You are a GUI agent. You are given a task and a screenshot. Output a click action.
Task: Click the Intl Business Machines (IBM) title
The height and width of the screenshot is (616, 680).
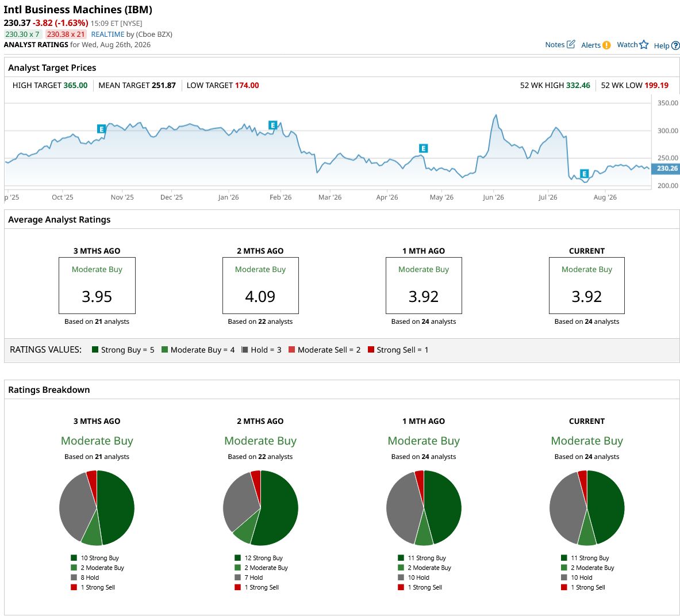click(78, 10)
